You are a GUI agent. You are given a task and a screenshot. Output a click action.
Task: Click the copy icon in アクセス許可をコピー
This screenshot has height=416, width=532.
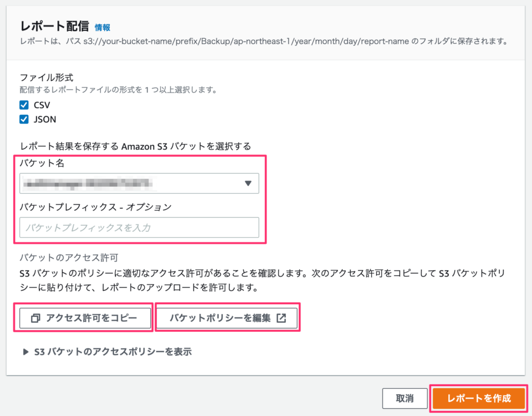36,318
